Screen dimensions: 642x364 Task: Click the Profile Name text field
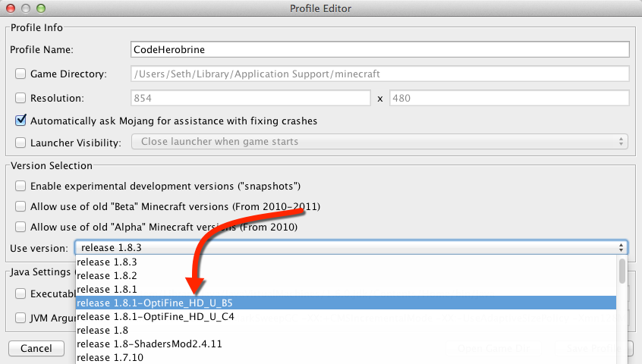[x=380, y=49]
